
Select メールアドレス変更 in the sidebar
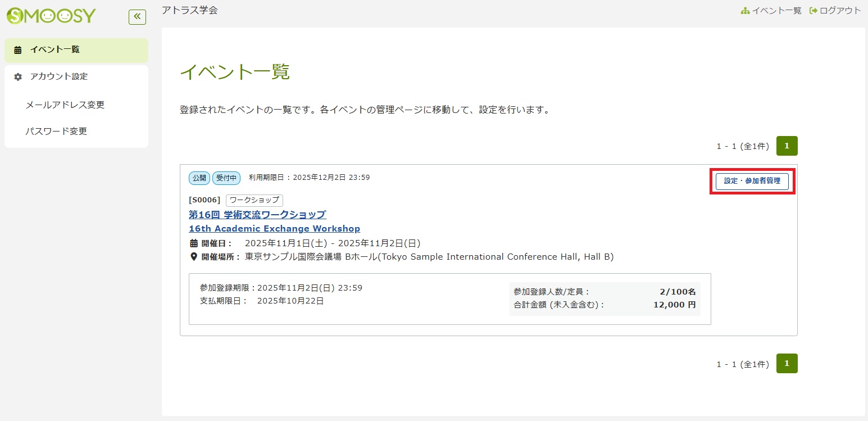(65, 105)
